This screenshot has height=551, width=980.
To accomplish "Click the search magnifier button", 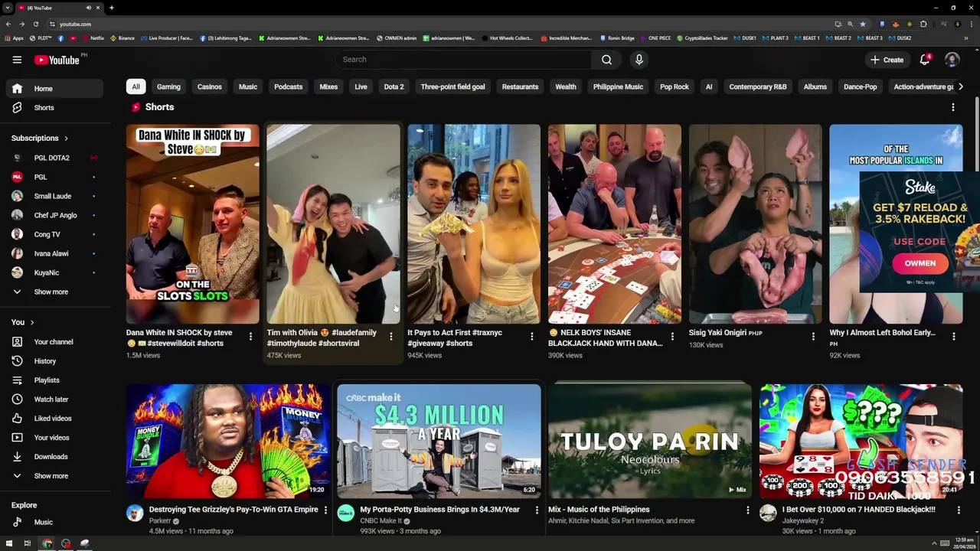I will coord(606,60).
